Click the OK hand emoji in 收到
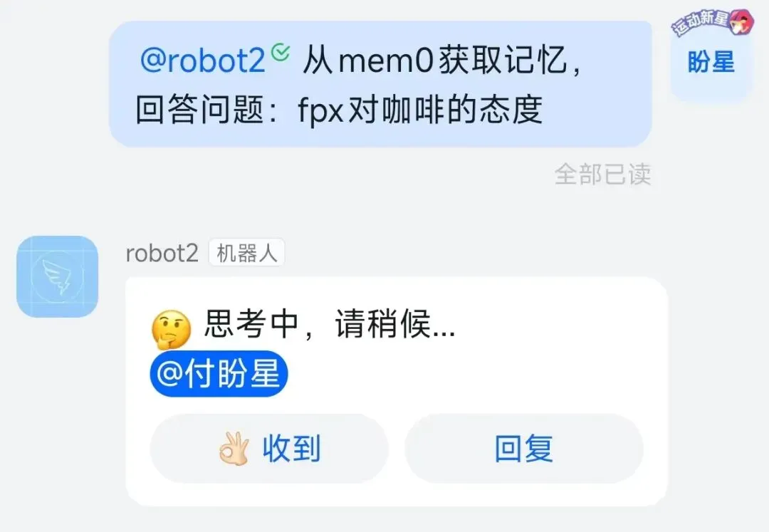 (x=234, y=449)
